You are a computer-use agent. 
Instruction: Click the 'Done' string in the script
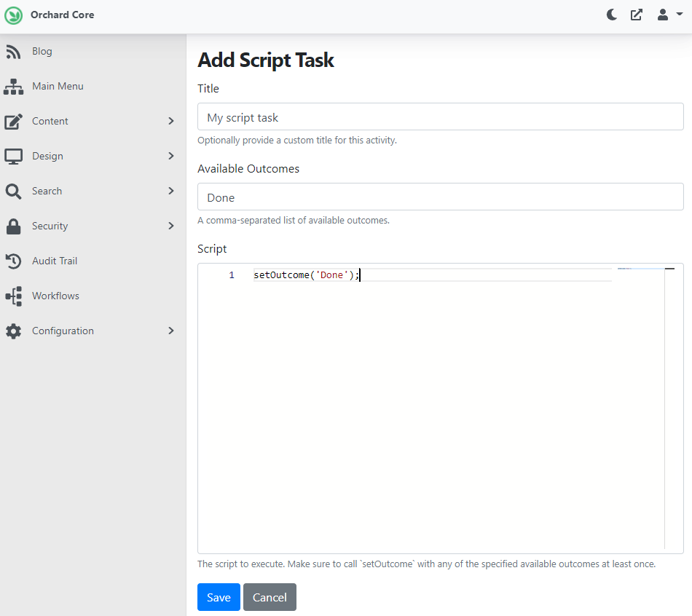coord(331,275)
